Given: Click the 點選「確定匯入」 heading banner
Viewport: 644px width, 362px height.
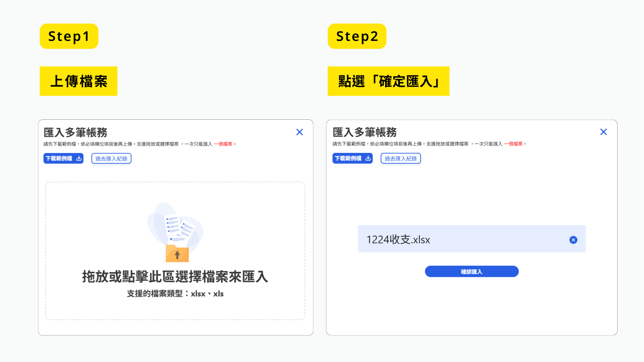Looking at the screenshot, I should (388, 81).
